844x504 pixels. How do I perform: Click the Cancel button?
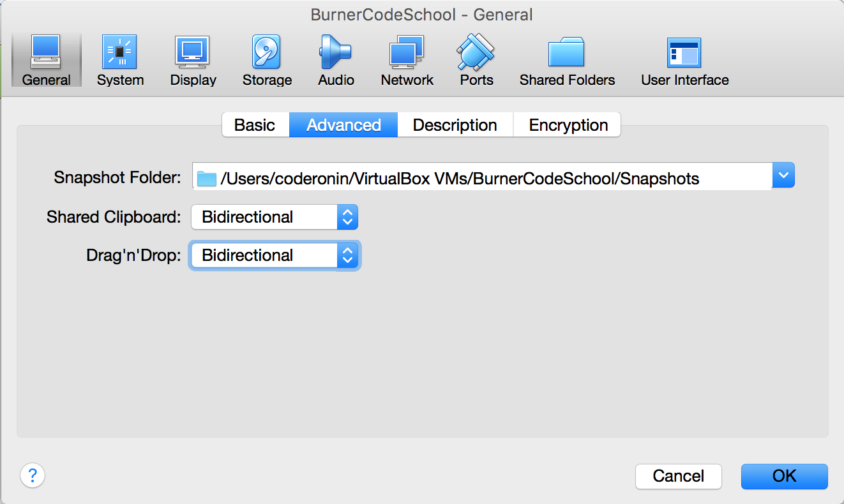click(679, 476)
